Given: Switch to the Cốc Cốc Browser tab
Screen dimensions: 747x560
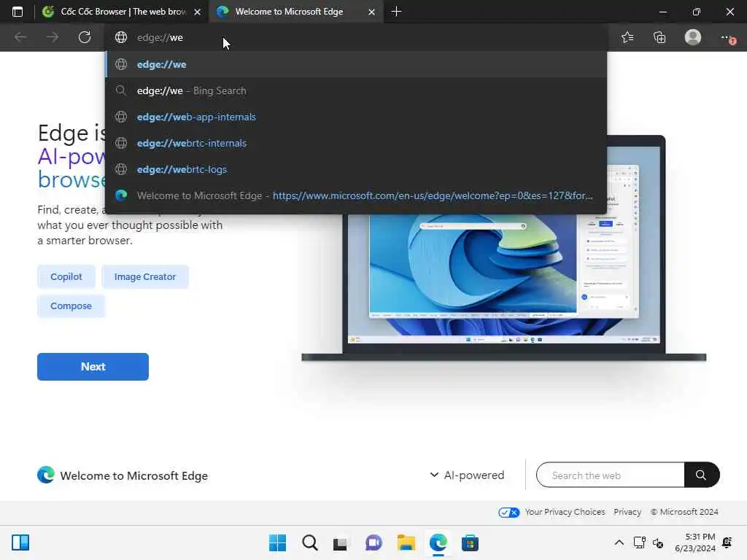Looking at the screenshot, I should coord(122,12).
